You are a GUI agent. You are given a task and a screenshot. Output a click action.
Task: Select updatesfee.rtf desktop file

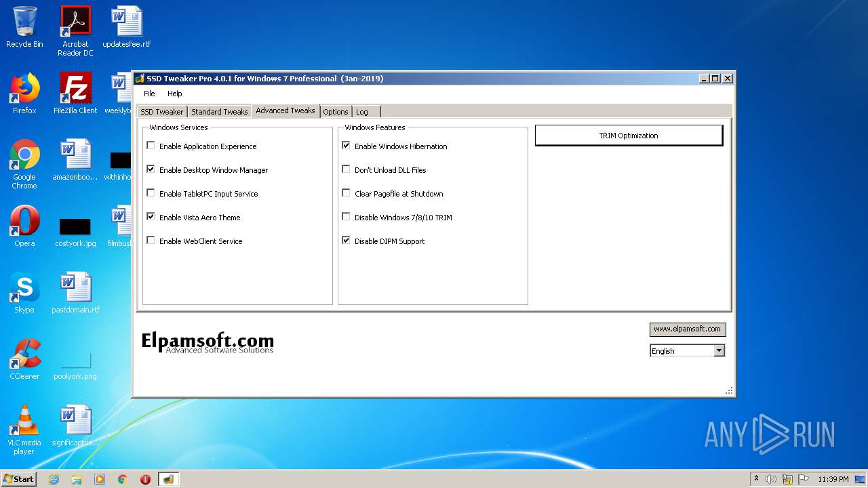coord(127,27)
